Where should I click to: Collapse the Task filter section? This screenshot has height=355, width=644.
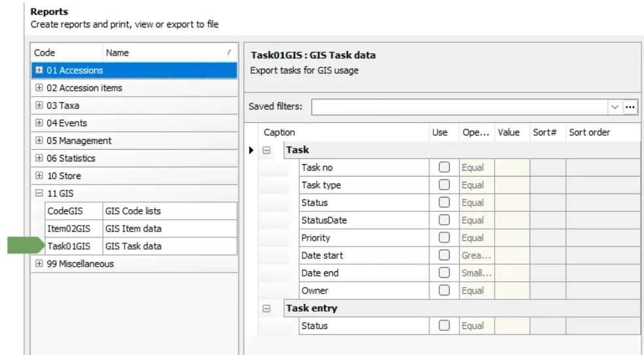[266, 150]
